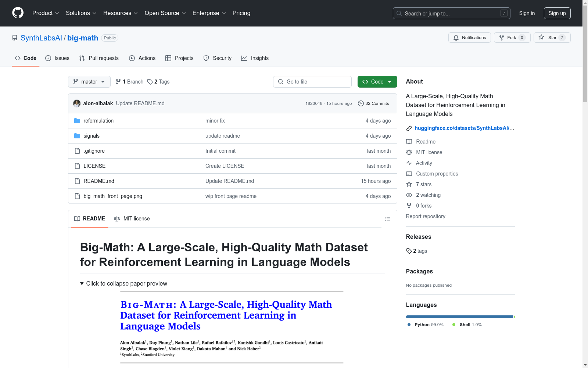Click the alon-albalak avatar image

77,103
